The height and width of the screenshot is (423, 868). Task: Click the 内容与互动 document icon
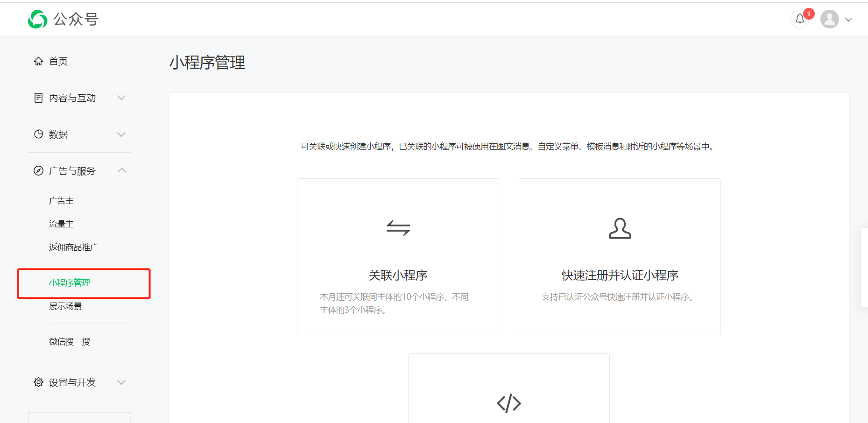[x=38, y=98]
